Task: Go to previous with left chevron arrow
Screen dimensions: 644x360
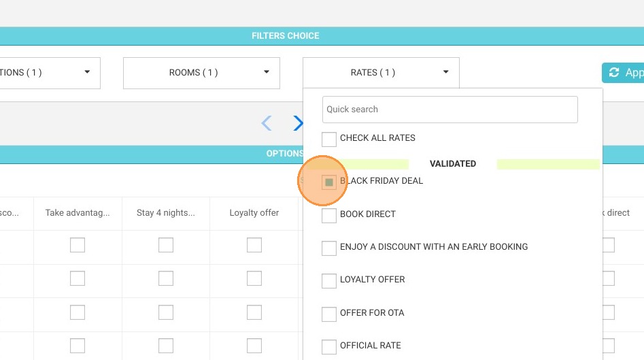Action: 267,123
